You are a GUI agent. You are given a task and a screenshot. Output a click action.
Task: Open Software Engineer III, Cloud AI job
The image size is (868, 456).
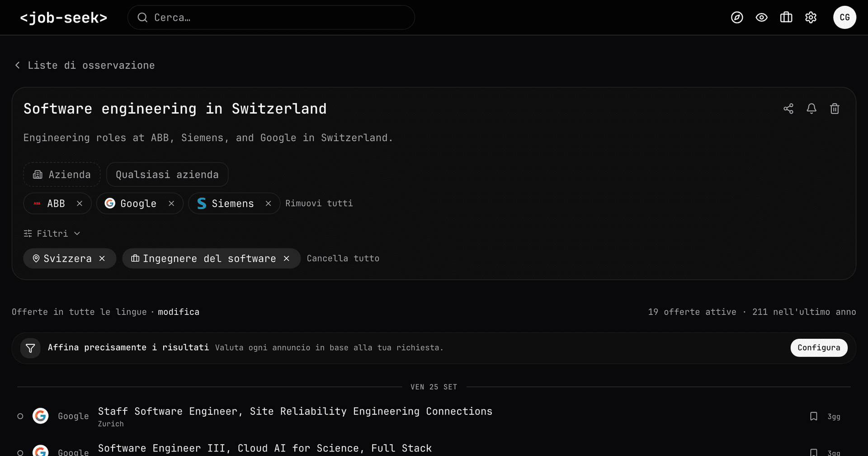tap(265, 448)
